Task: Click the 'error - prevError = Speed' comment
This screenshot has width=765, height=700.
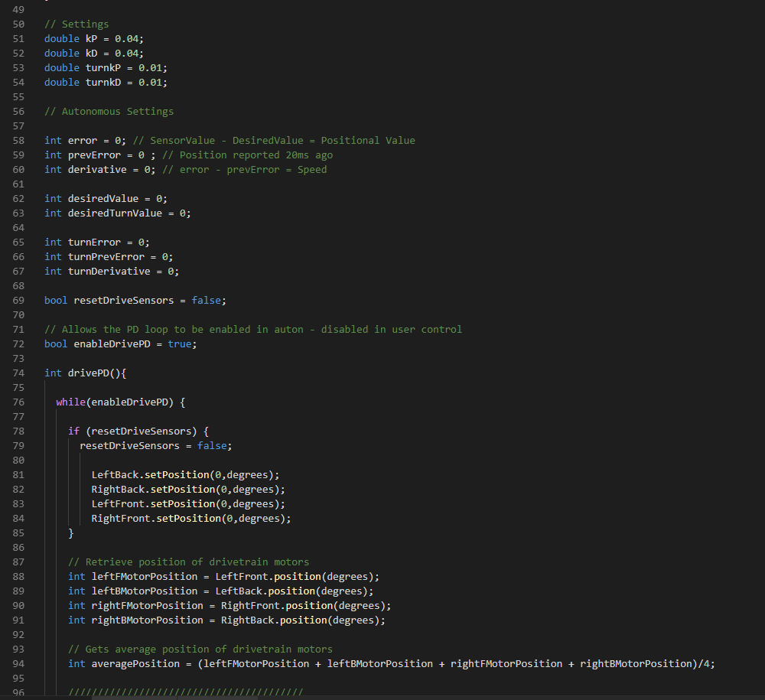Action: 253,170
